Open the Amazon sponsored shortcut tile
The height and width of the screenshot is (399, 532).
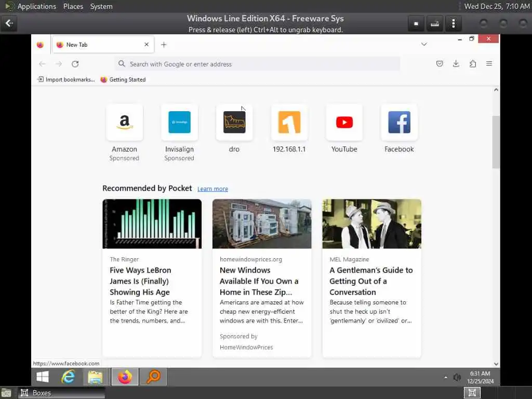125,123
